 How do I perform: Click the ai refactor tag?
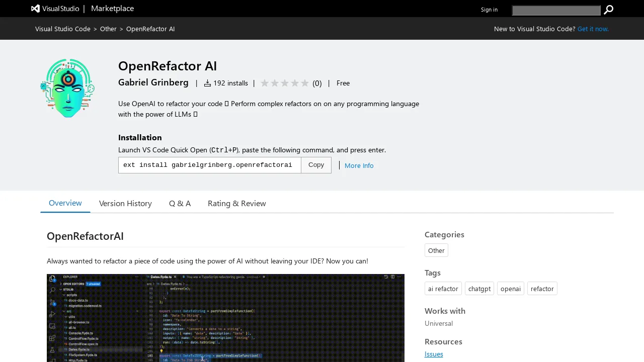(443, 289)
